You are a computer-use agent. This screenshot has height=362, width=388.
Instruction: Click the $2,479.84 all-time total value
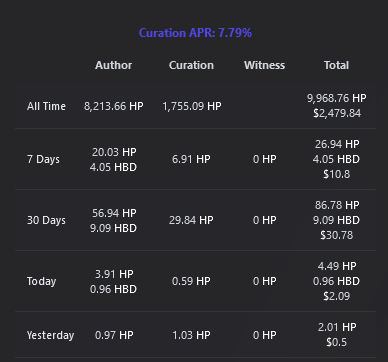tap(337, 114)
